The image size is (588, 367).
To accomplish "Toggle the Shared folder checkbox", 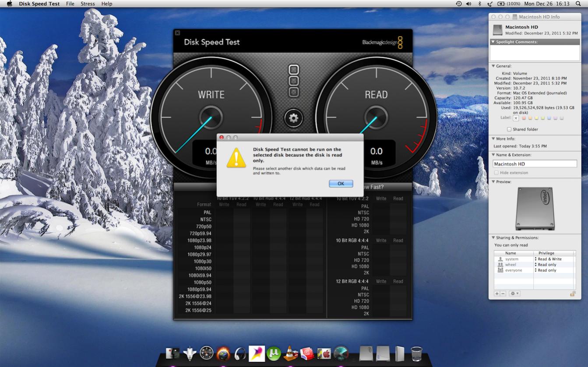I will [509, 129].
